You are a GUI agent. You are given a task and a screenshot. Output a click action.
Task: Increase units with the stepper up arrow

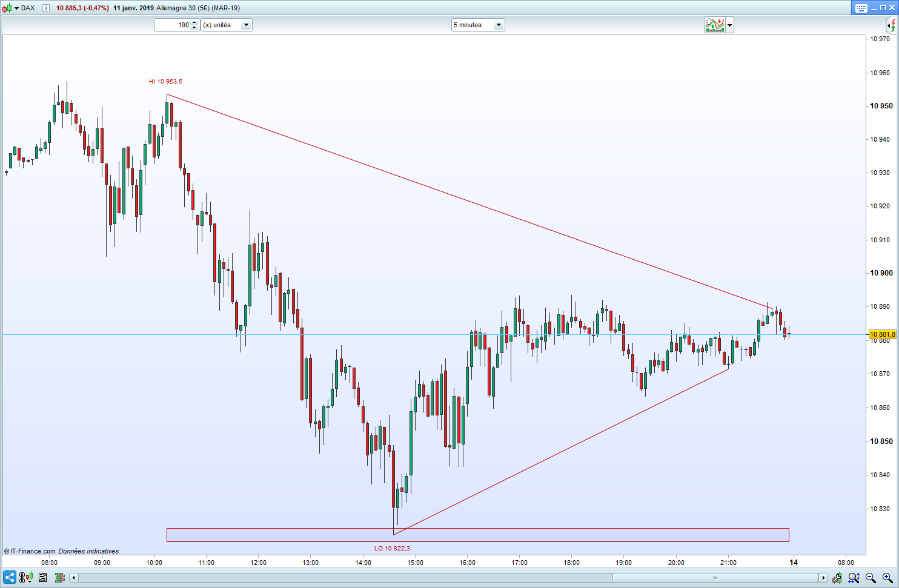pyautogui.click(x=194, y=22)
